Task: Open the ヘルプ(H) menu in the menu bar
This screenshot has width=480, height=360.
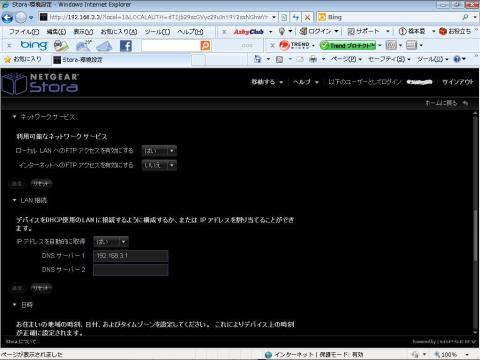Action: [x=190, y=32]
